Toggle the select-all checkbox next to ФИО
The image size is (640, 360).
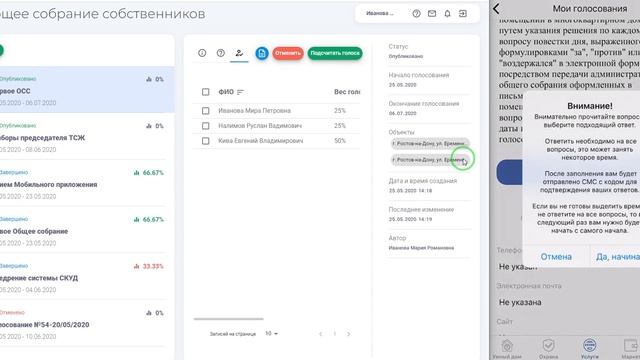(206, 92)
